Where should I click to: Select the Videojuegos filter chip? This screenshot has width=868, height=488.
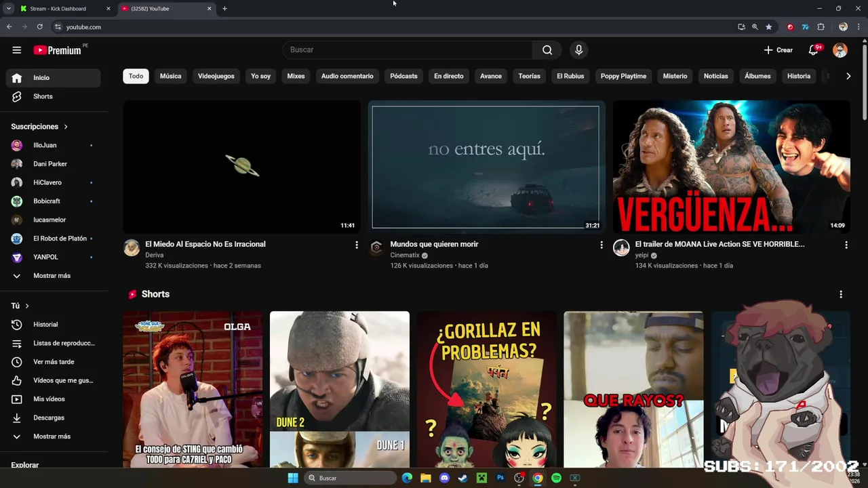pyautogui.click(x=216, y=77)
